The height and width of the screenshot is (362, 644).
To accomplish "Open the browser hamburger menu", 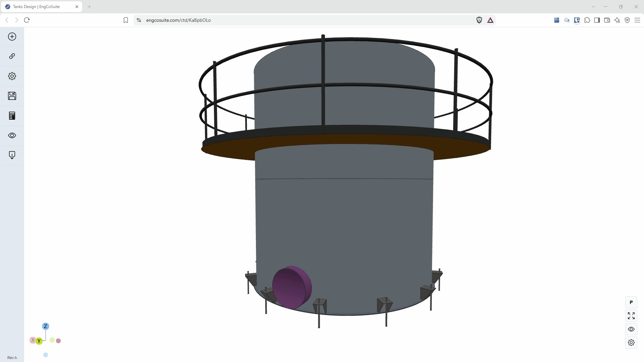I will click(x=637, y=20).
